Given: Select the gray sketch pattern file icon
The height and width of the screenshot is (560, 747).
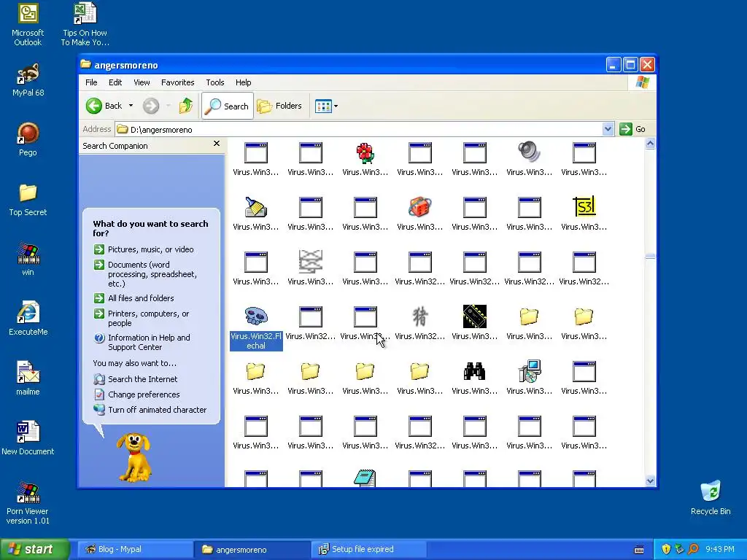Looking at the screenshot, I should coord(310,262).
